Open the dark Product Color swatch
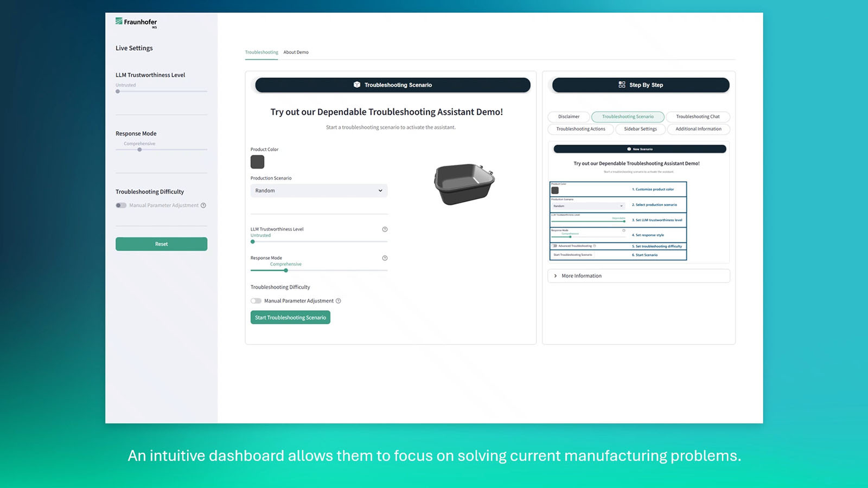This screenshot has height=488, width=868. [x=257, y=162]
